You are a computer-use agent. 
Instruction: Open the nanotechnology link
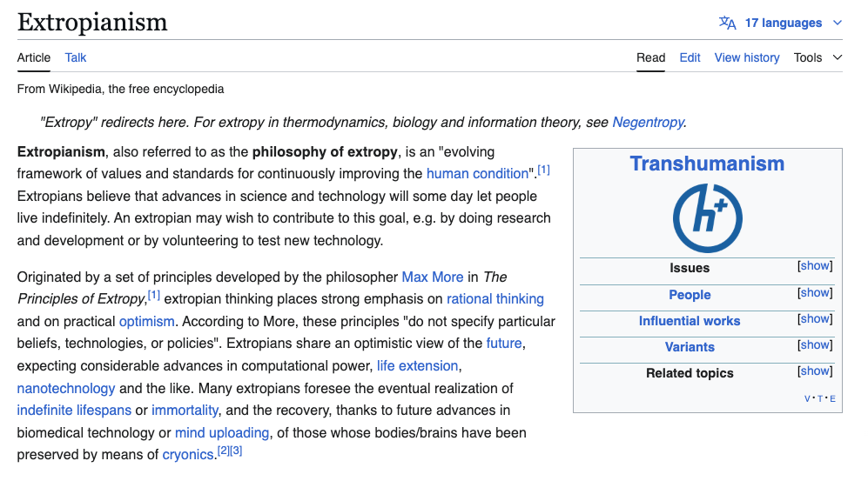pyautogui.click(x=66, y=389)
